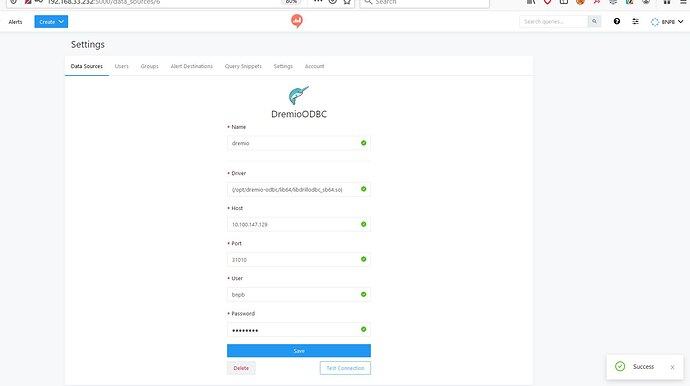Switch to the Account tab
The height and width of the screenshot is (386, 690).
pos(315,66)
